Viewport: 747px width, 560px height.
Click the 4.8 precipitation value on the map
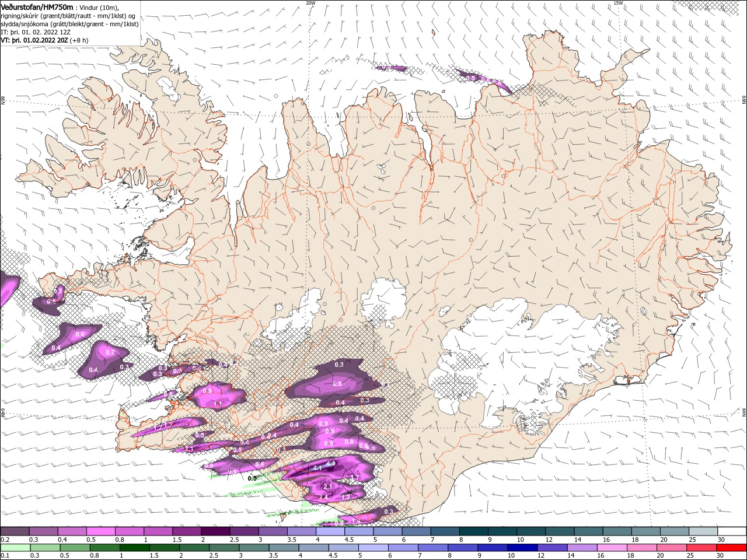point(331,464)
